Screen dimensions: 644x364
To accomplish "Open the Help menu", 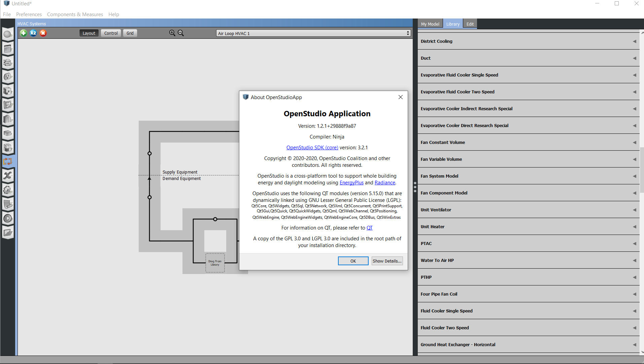I will click(114, 14).
